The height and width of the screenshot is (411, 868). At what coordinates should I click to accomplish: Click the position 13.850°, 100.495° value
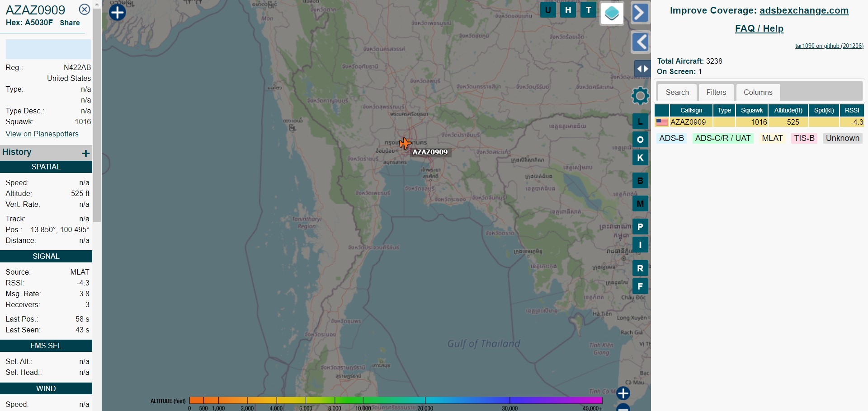point(60,229)
